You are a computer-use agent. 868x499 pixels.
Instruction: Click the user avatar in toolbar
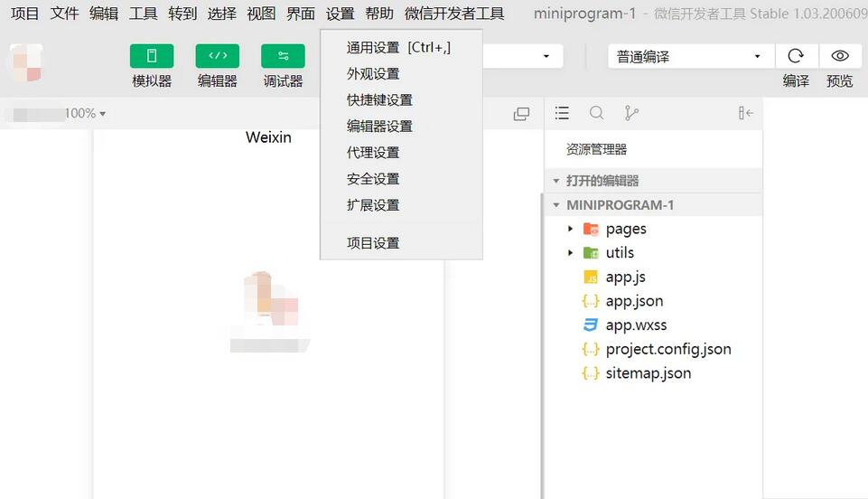[x=26, y=62]
